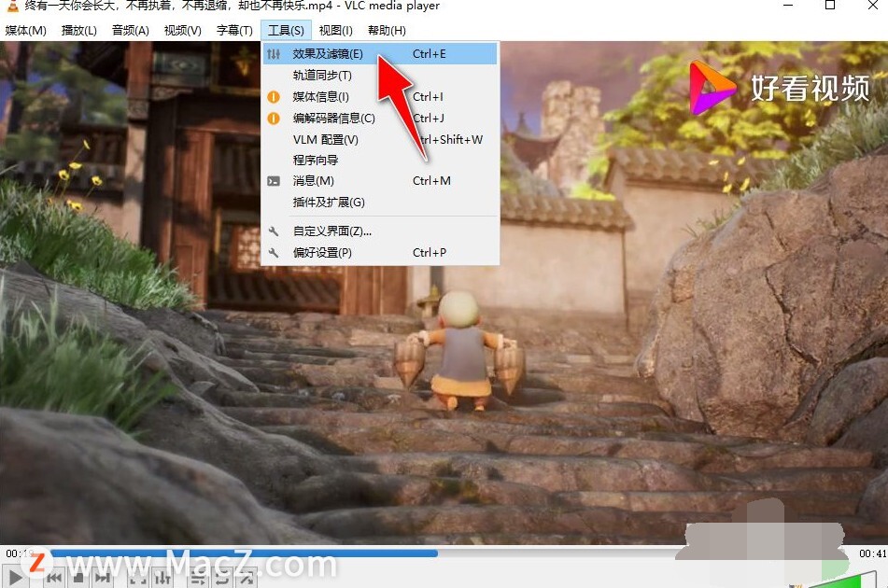Screen dimensions: 888x588
Task: Click the total time 00:41 label
Action: point(872,553)
